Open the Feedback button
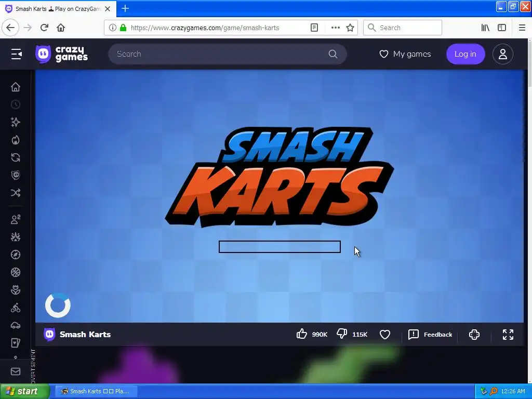Image resolution: width=532 pixels, height=399 pixels. (x=430, y=334)
